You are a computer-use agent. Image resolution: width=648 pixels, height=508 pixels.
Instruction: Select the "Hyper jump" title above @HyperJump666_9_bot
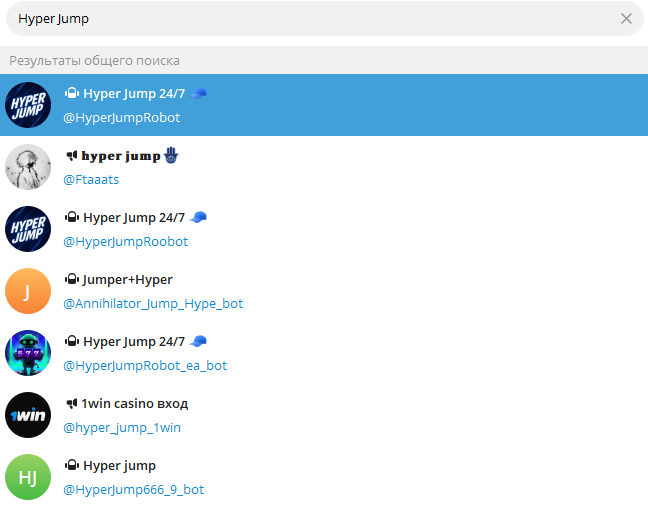[x=119, y=466]
